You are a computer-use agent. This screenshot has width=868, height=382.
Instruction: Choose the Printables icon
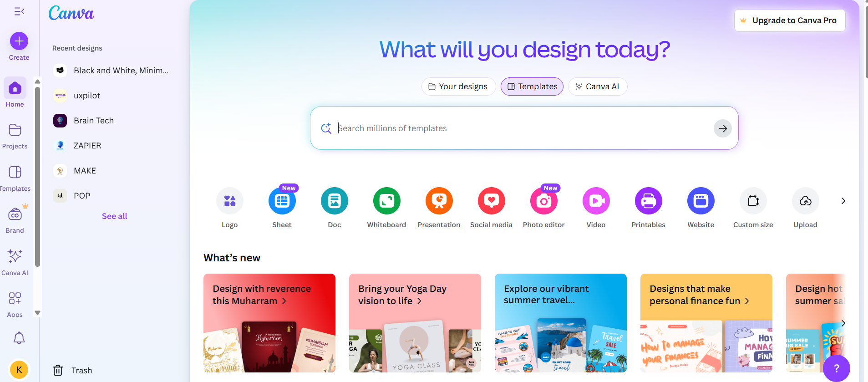coord(648,201)
